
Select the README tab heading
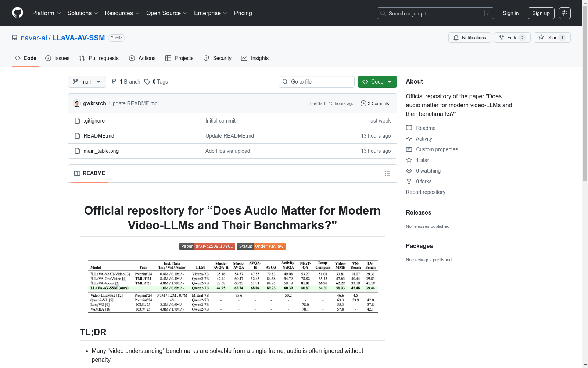(90, 173)
